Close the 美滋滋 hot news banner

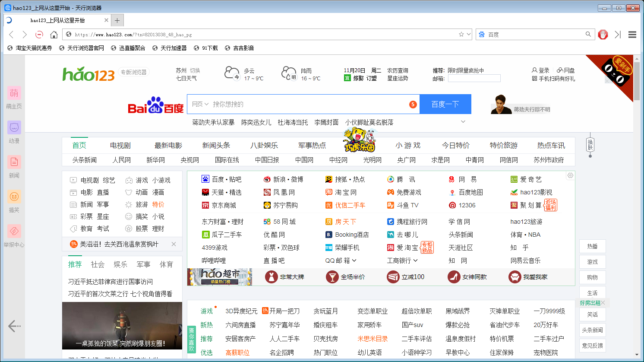[x=174, y=244]
